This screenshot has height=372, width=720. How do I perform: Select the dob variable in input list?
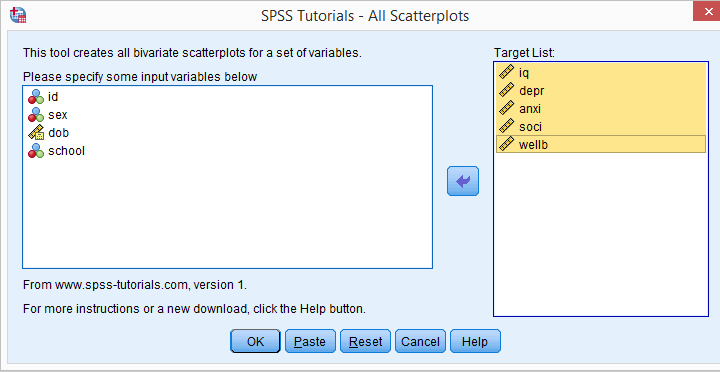[227, 133]
